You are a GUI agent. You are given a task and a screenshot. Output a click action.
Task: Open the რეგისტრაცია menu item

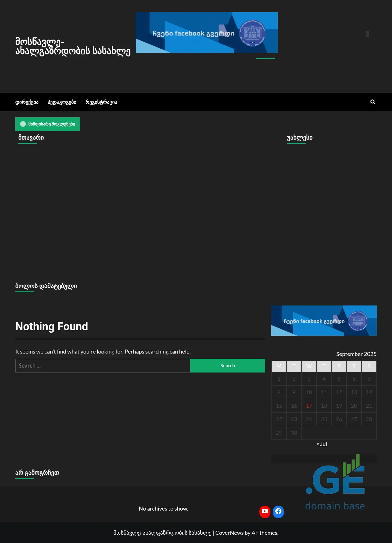[101, 102]
